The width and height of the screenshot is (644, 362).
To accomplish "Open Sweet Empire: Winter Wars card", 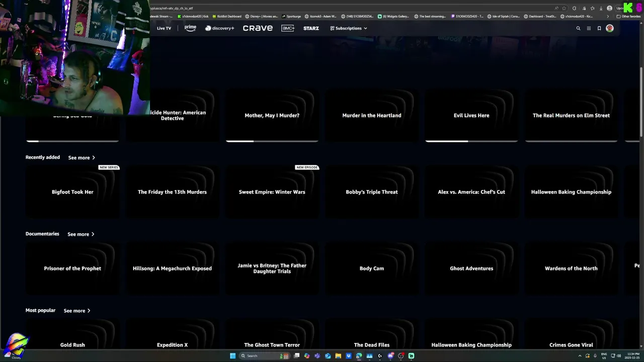I will coord(272,192).
